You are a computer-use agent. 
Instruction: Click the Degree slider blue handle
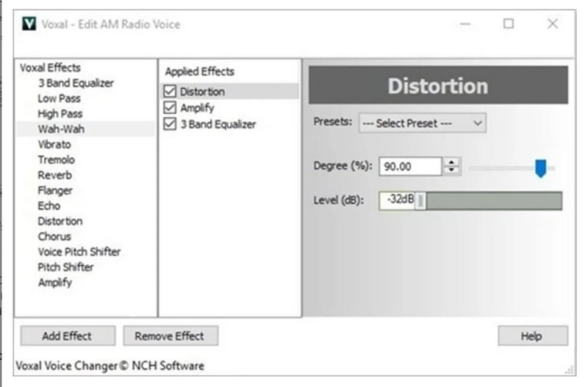click(x=540, y=168)
